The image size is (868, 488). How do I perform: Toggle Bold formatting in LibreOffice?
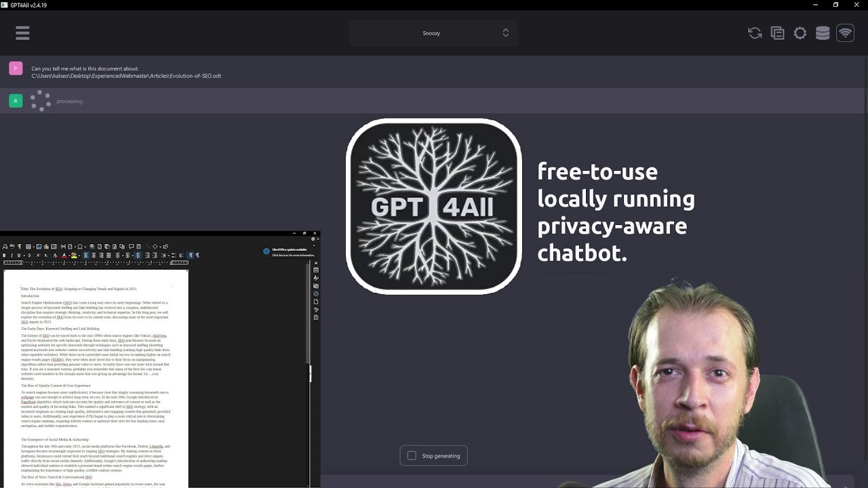tap(4, 256)
